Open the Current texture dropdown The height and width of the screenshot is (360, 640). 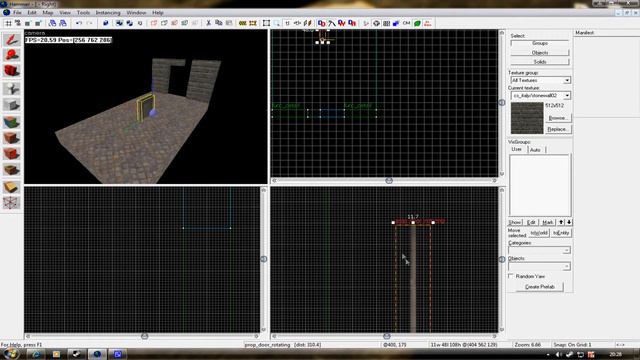567,96
